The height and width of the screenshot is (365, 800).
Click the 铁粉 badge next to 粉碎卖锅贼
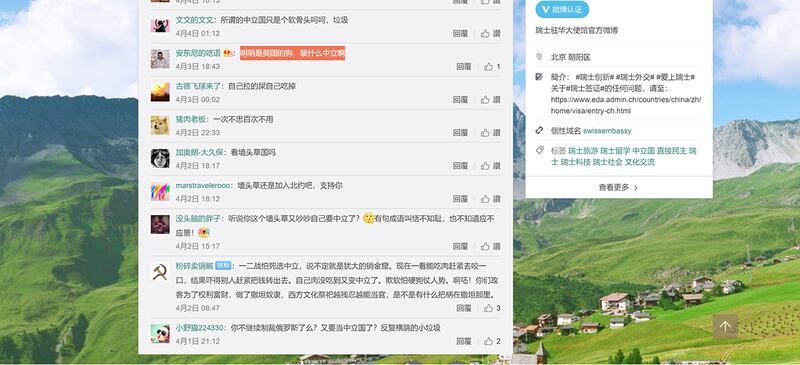tap(223, 265)
